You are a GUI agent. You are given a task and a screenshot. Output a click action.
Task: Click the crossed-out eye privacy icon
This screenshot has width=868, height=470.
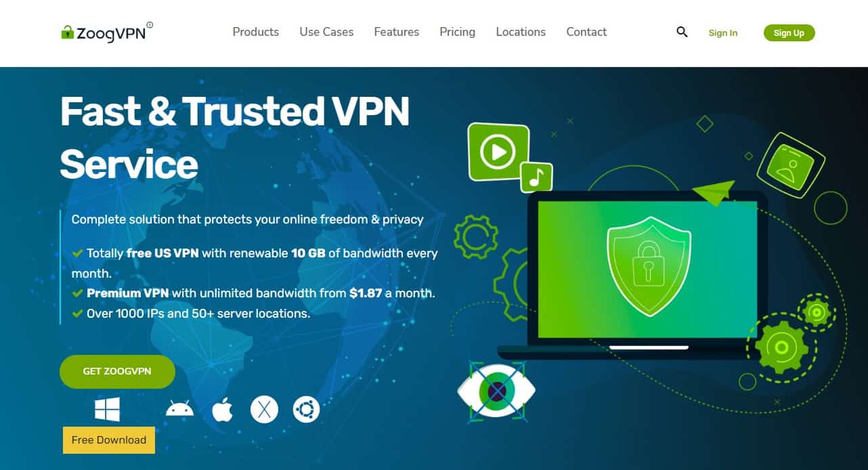[x=496, y=391]
